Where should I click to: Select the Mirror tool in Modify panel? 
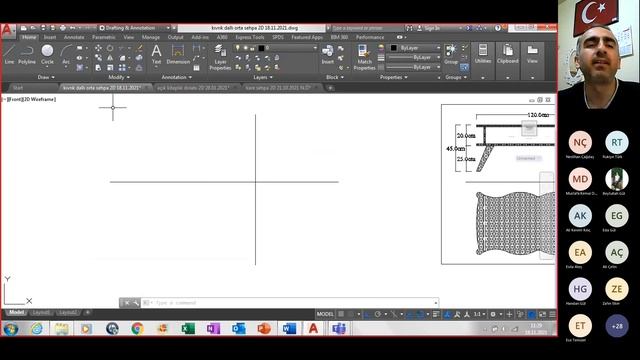[x=110, y=58]
